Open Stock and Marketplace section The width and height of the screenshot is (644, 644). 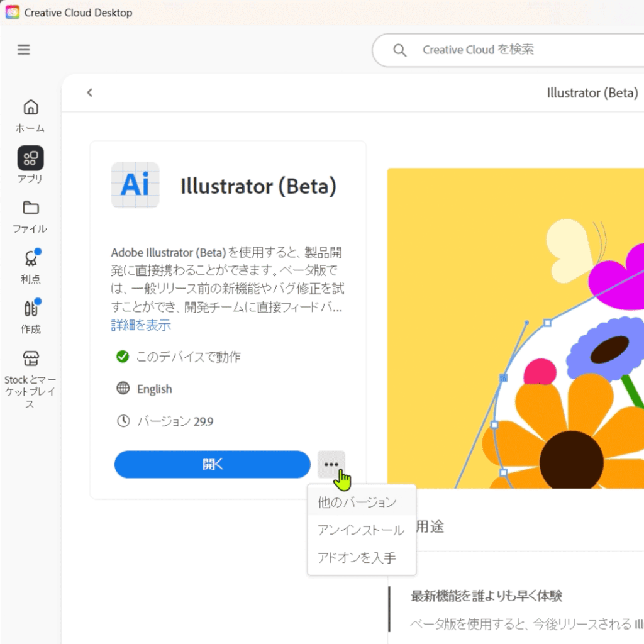click(x=30, y=379)
